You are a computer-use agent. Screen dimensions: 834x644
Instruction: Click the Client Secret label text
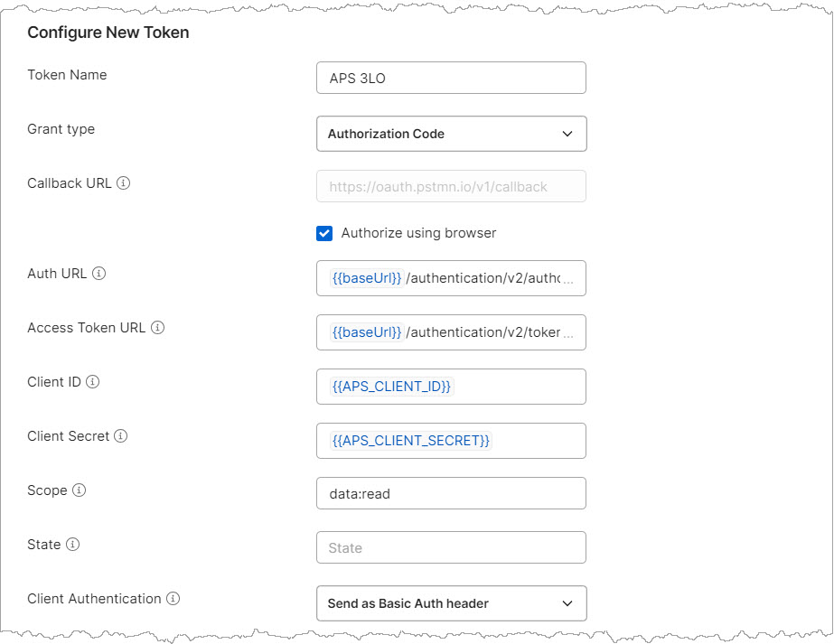click(x=68, y=436)
